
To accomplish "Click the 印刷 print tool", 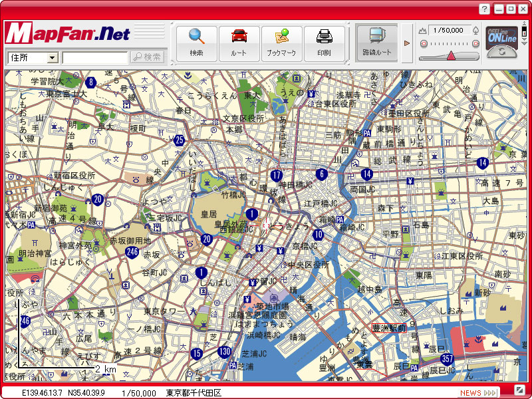I will 324,43.
